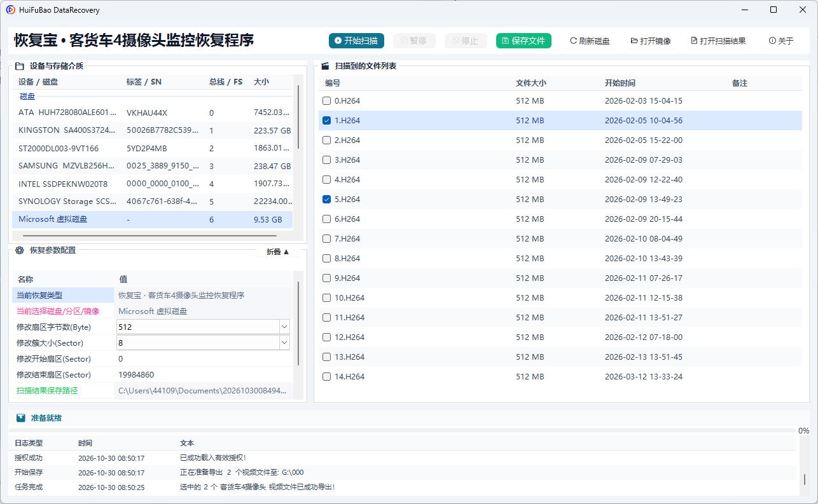
Task: Select the Microsoft 虚拟磁盘 row
Action: 152,219
